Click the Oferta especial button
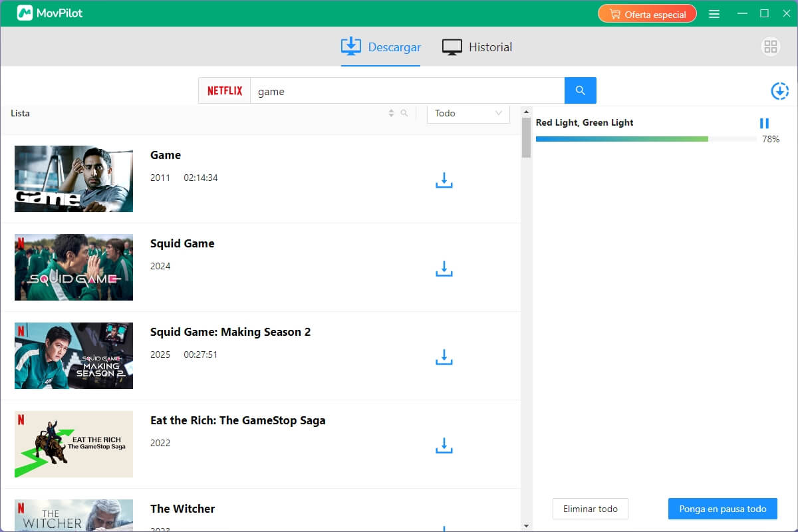Image resolution: width=798 pixels, height=532 pixels. [x=647, y=13]
